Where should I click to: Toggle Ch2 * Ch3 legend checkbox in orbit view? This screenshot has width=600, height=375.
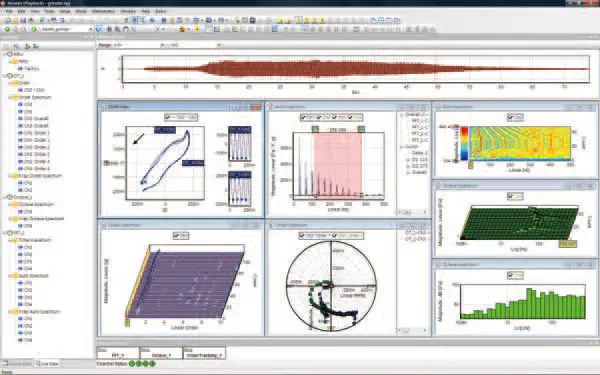click(168, 117)
